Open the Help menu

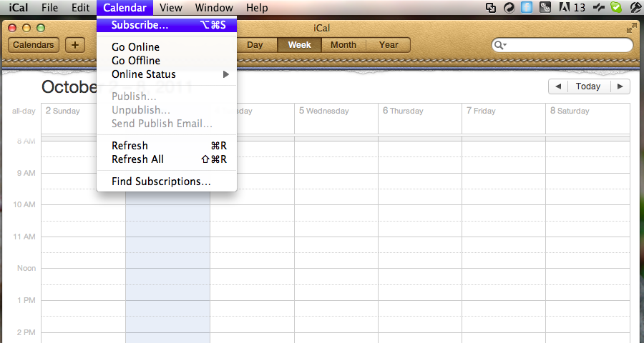tap(257, 7)
